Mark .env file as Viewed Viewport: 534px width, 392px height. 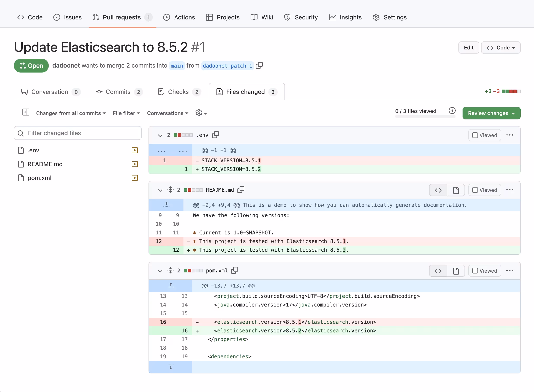[475, 135]
